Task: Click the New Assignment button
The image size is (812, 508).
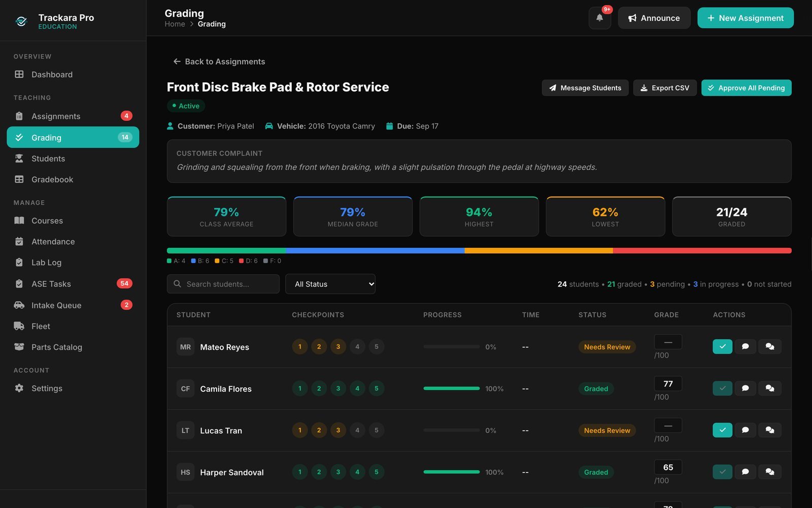Action: (745, 18)
